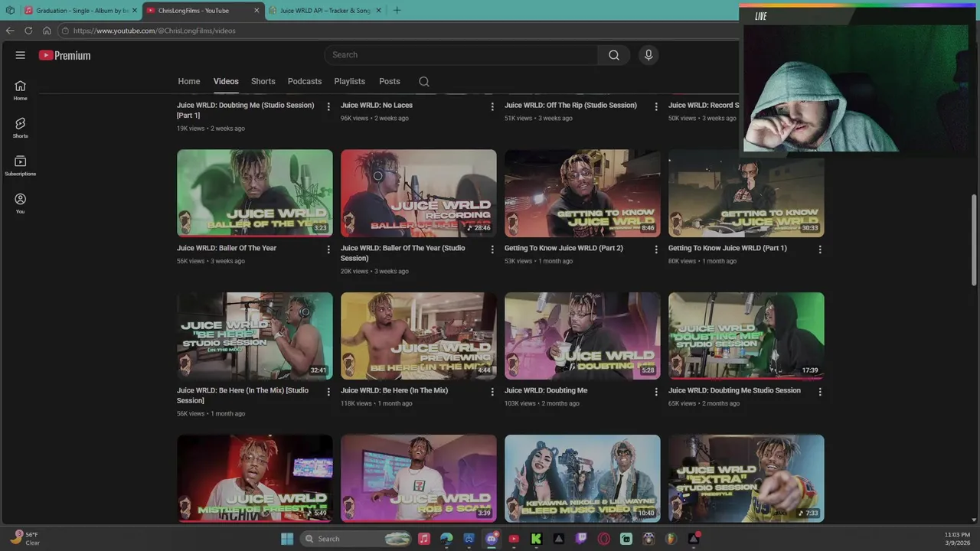Screen dimensions: 980x551
Task: Open Getting To Know Juice WRLD (Part 1) title
Action: pos(727,248)
